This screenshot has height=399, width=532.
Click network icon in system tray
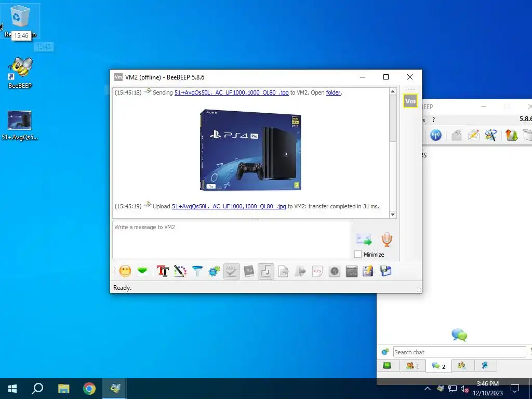[x=453, y=389]
